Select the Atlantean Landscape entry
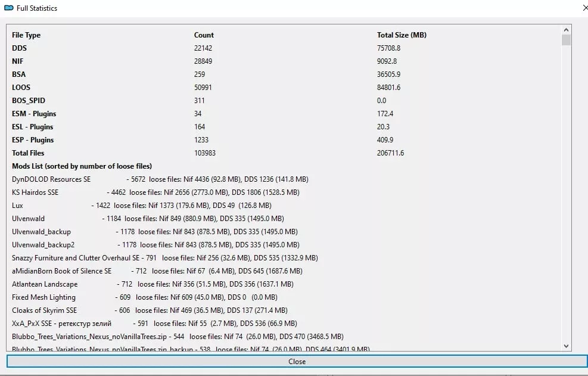Image resolution: width=588 pixels, height=376 pixels. pos(153,284)
